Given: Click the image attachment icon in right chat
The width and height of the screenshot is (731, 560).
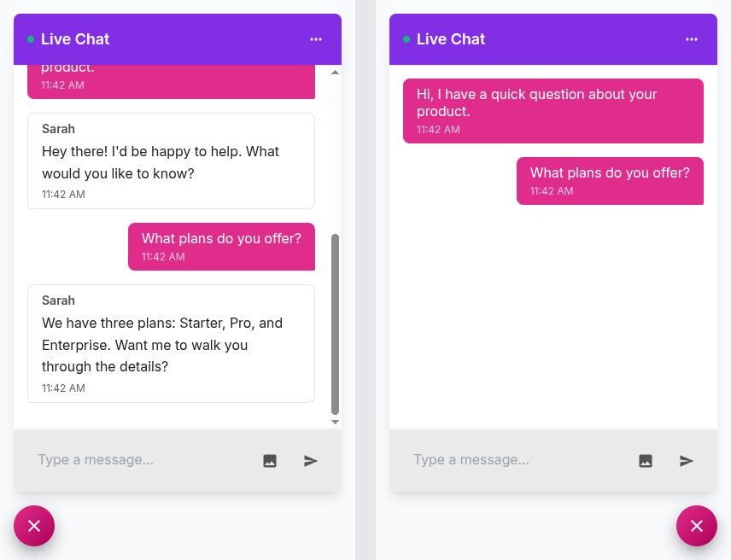Looking at the screenshot, I should (x=646, y=461).
